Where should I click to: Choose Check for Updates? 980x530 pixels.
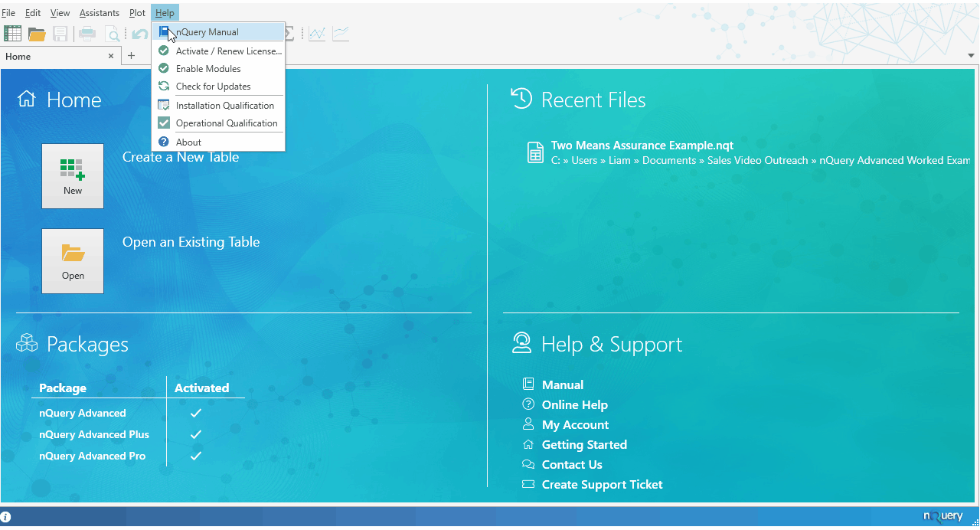click(x=218, y=87)
